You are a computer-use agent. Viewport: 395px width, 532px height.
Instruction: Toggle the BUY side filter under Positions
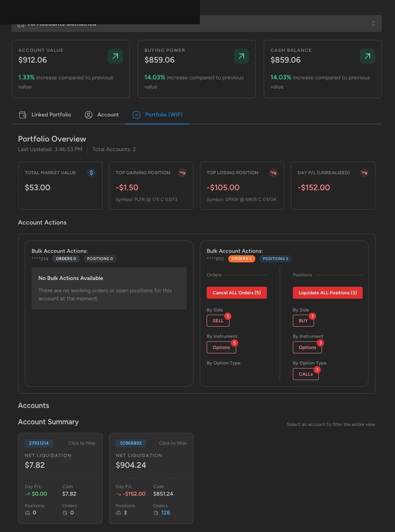click(x=303, y=320)
